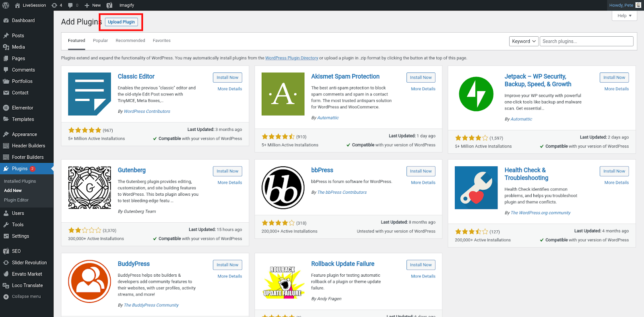Click the Classic Editor plugin thumbnail
The height and width of the screenshot is (317, 644).
point(89,94)
